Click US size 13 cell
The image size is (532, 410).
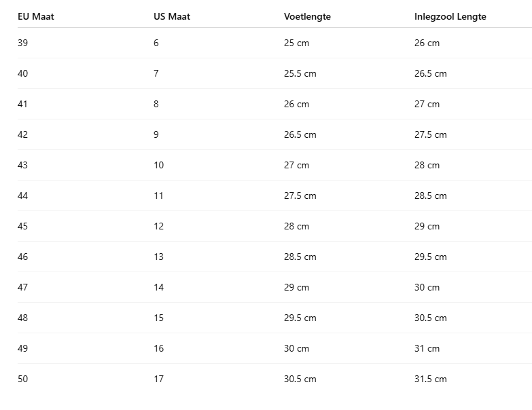[158, 257]
